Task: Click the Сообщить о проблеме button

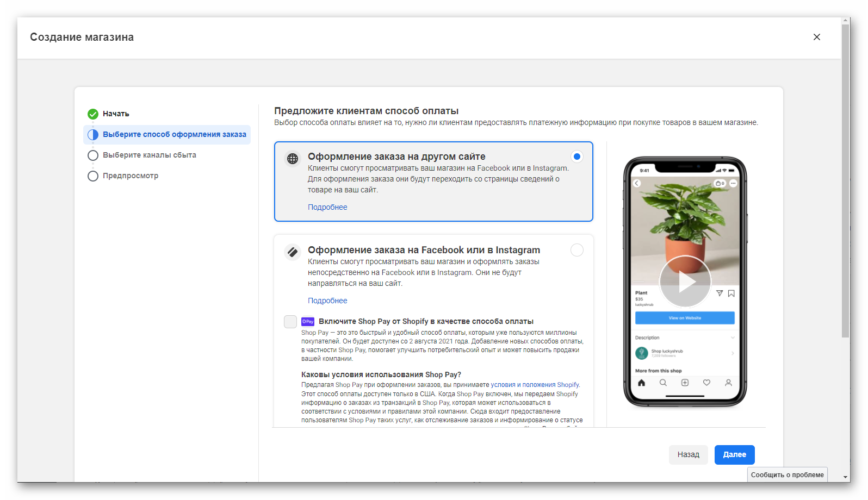Action: [787, 475]
